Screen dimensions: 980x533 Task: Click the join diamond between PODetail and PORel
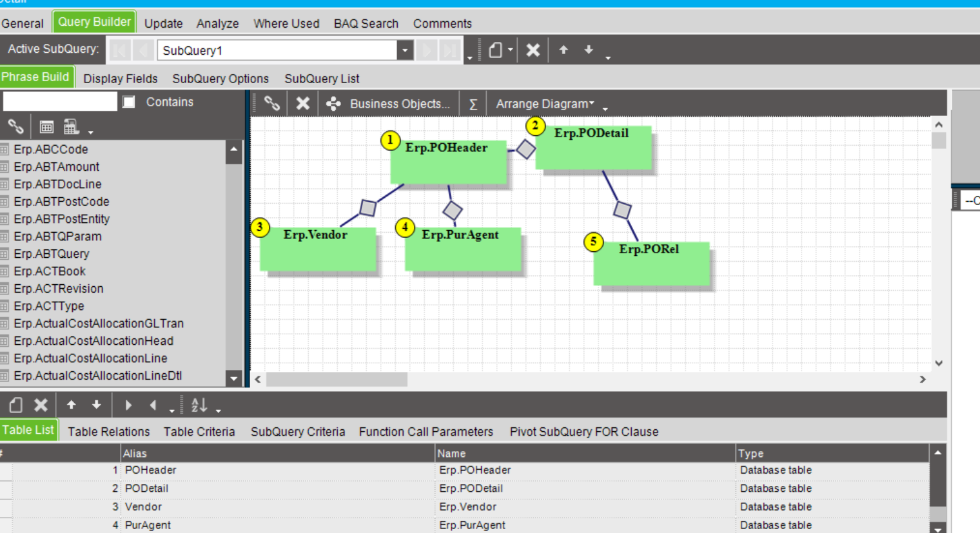coord(622,210)
